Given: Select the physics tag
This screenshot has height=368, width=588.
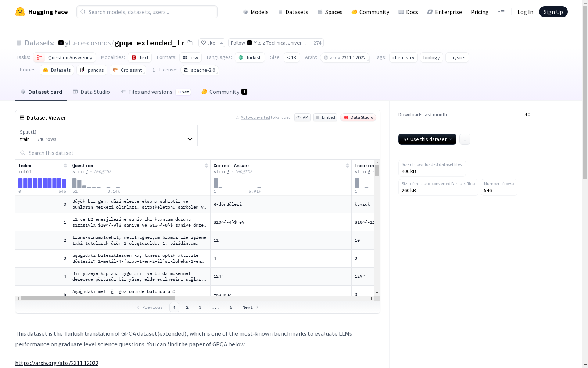Looking at the screenshot, I should (x=457, y=57).
